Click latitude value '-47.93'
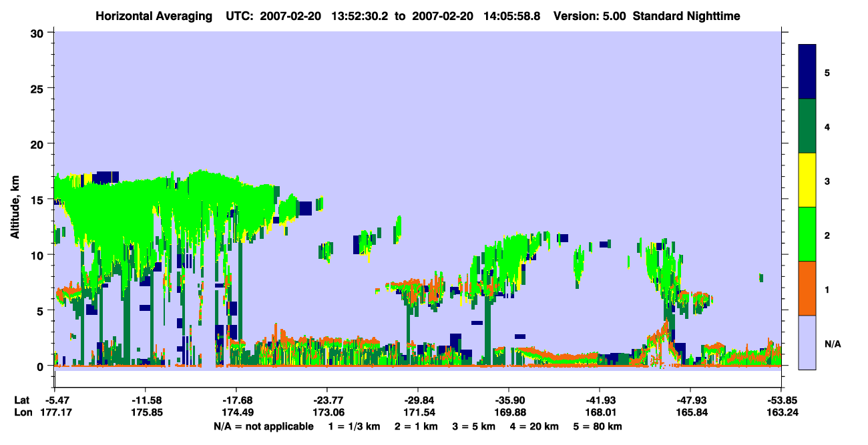The height and width of the screenshot is (445, 868). point(690,400)
